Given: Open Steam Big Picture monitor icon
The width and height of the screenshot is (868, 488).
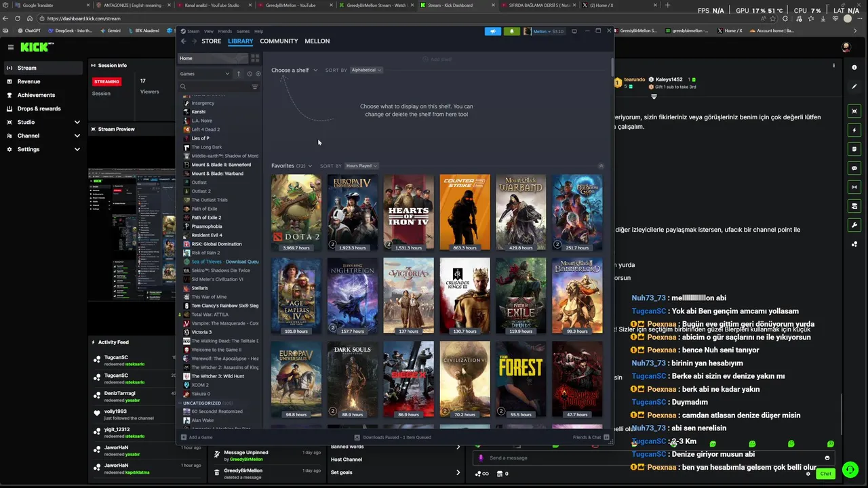Looking at the screenshot, I should click(574, 31).
